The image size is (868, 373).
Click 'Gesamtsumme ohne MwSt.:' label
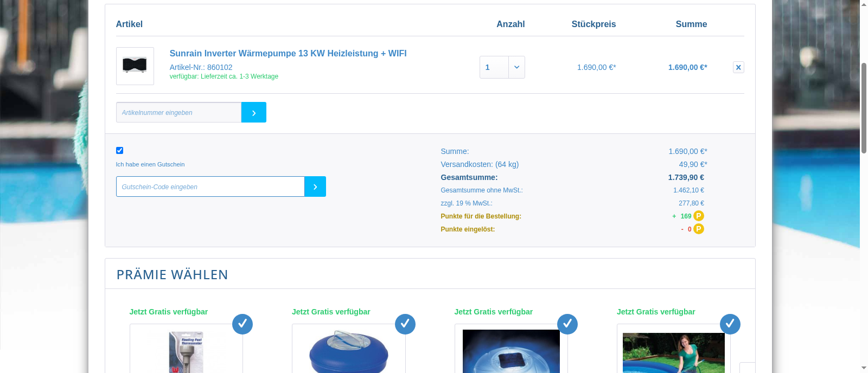[x=482, y=190]
